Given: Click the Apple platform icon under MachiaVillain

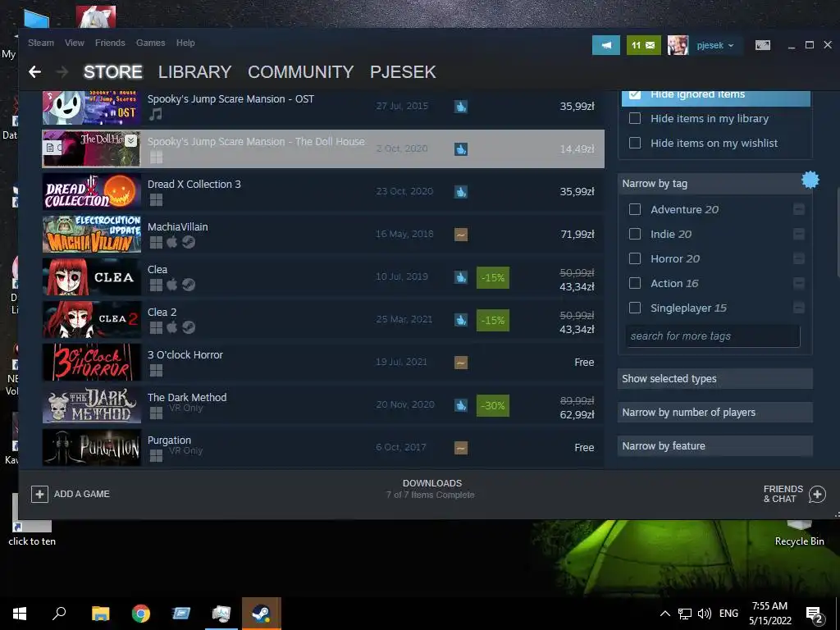Looking at the screenshot, I should (x=172, y=242).
